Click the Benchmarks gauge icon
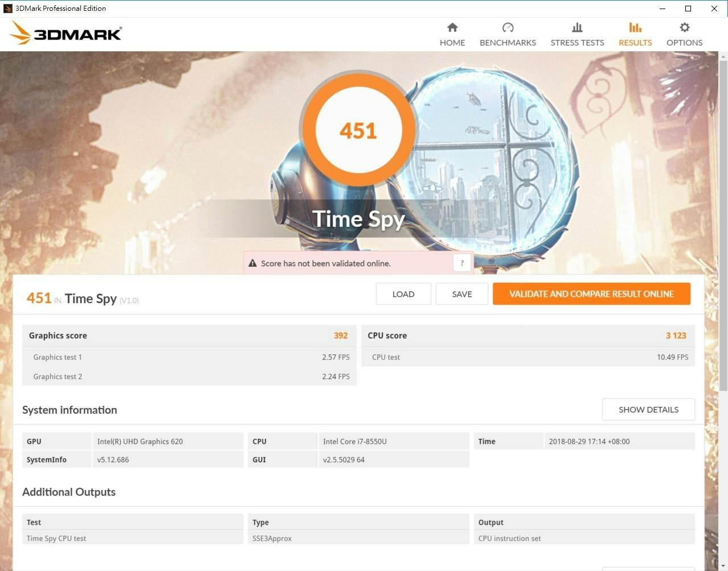Screen dimensions: 728x571 point(508,27)
